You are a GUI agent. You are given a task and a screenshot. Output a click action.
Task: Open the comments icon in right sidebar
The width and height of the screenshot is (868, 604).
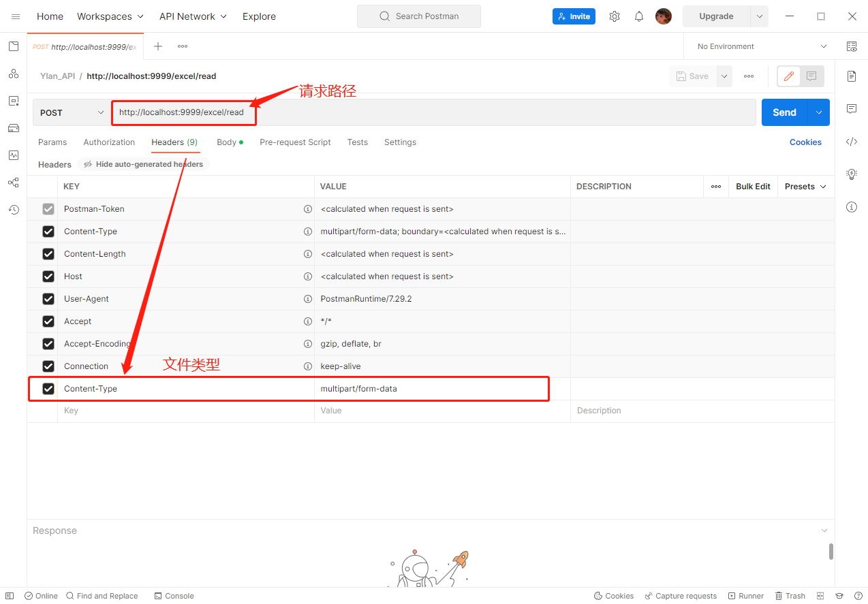[852, 109]
